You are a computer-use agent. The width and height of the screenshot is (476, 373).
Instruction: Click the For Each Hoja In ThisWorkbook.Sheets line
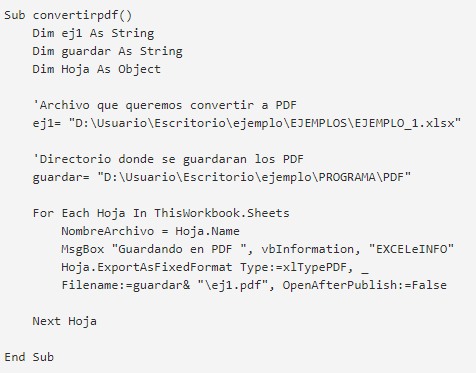161,213
